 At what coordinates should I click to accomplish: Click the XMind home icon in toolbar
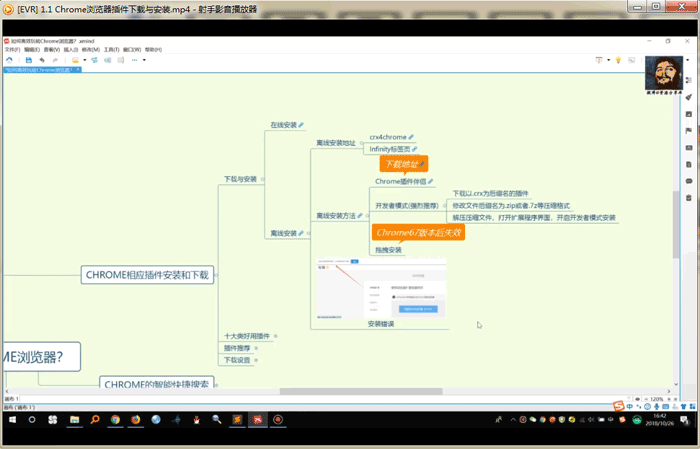point(9,60)
